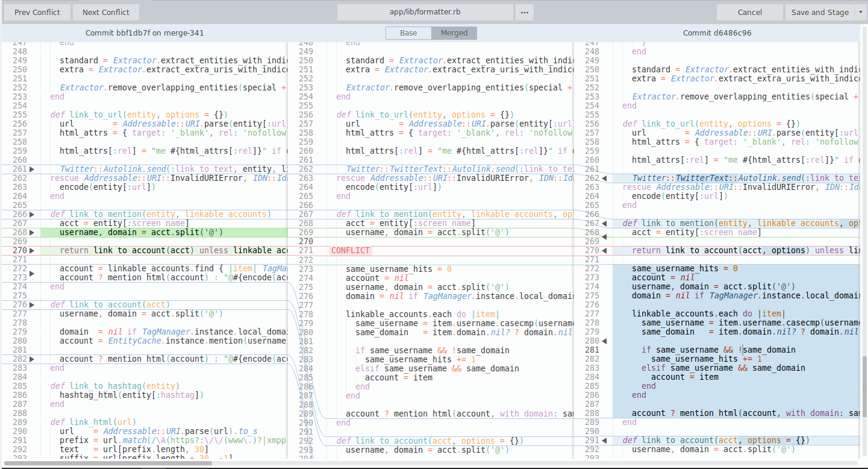Click right pane arrow at line 262
Screen dimensions: 868x469
(x=605, y=178)
